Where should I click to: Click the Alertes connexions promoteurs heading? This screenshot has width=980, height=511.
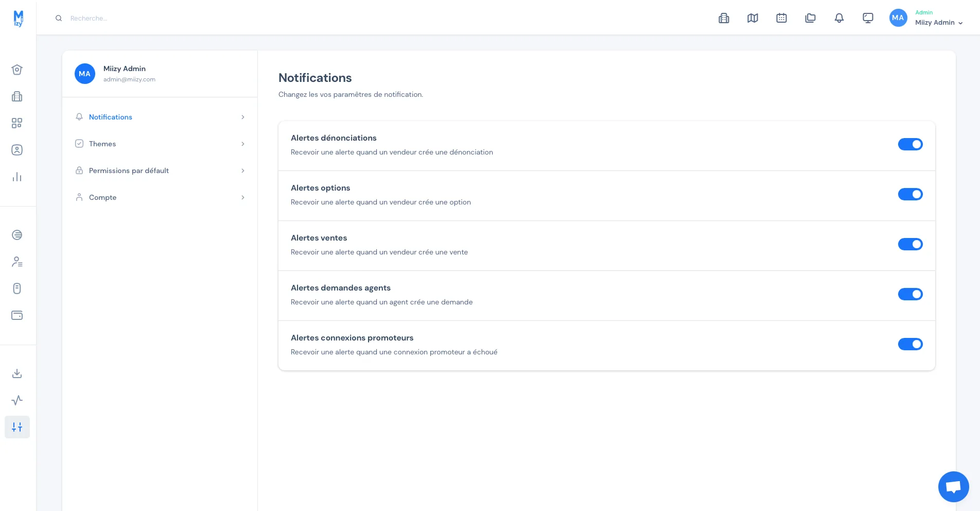pos(352,338)
